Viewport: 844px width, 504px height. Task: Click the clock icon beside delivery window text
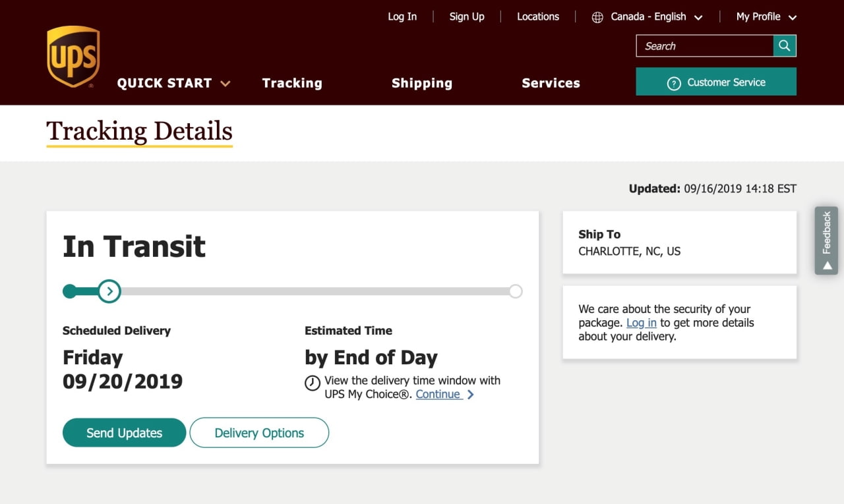click(x=313, y=383)
